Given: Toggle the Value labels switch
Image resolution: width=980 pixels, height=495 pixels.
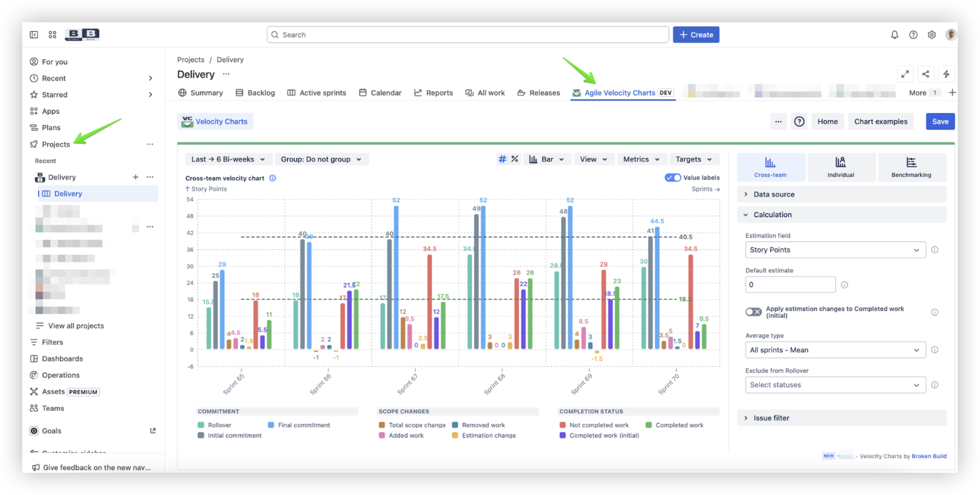Looking at the screenshot, I should [672, 178].
